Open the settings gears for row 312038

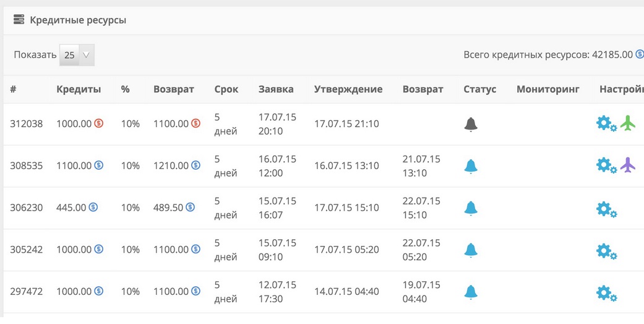[x=606, y=124]
